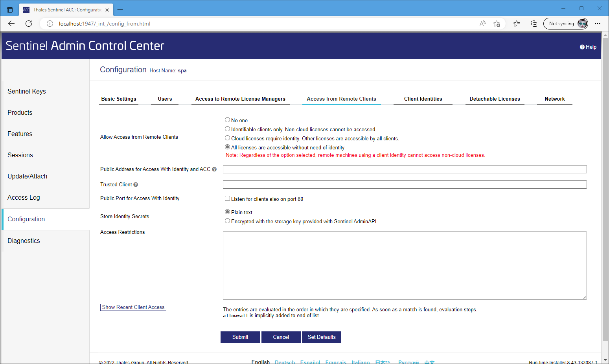Select the 'No one' radio option
This screenshot has height=364, width=609.
pyautogui.click(x=227, y=120)
